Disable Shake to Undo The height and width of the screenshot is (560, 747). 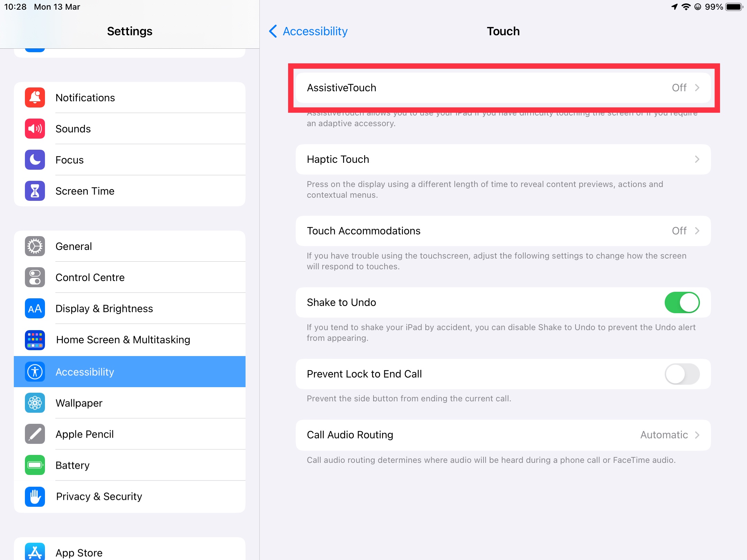(681, 302)
